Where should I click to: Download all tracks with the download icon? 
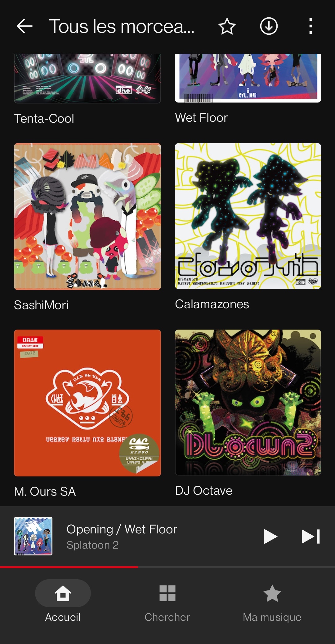pos(269,26)
